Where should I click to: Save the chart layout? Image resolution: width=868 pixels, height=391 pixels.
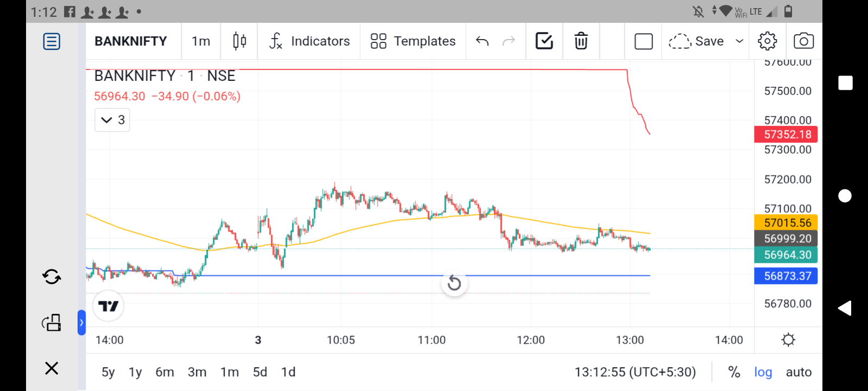[697, 41]
